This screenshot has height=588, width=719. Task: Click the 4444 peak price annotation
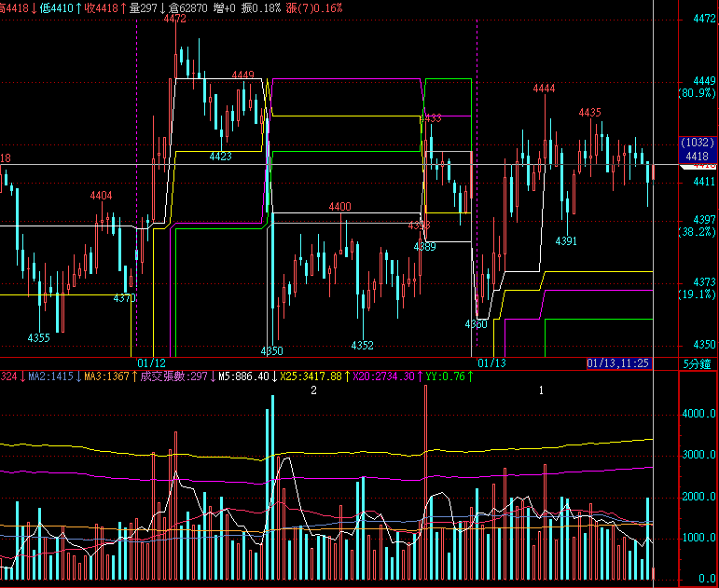pyautogui.click(x=544, y=89)
